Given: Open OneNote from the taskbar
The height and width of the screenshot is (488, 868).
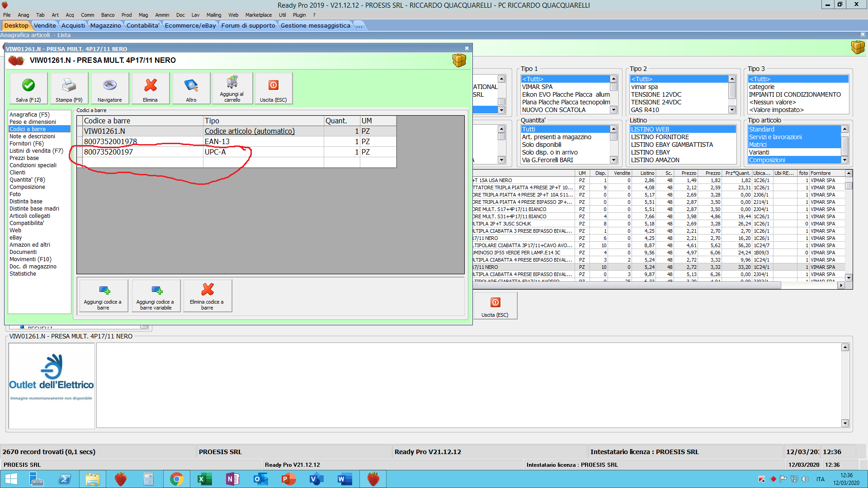Looking at the screenshot, I should 232,479.
